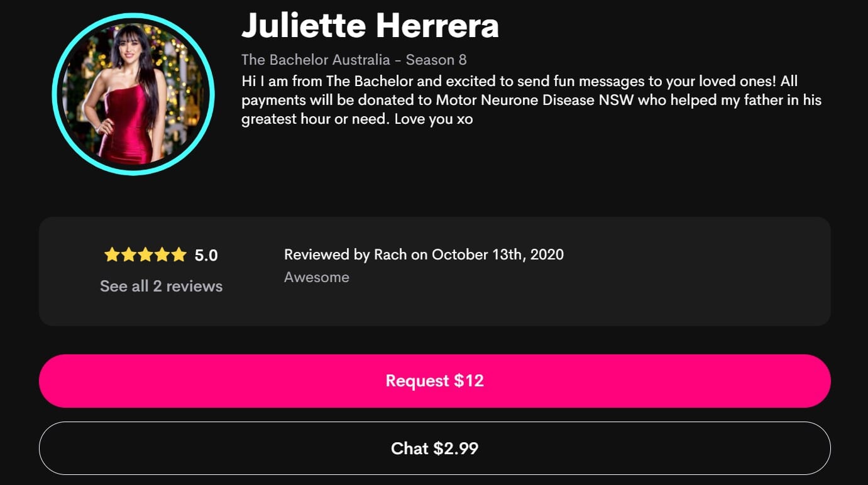The width and height of the screenshot is (868, 485).
Task: Click the first yellow rating star
Action: pos(112,254)
